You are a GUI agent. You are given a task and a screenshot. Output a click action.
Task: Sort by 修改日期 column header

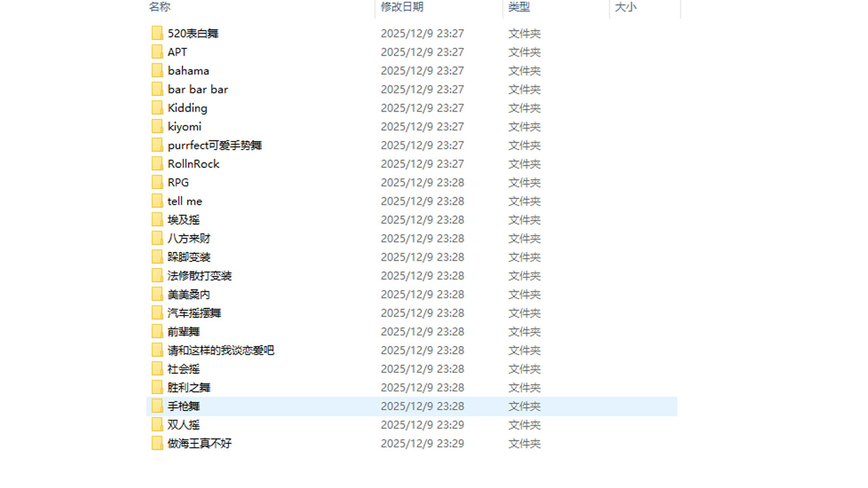click(402, 7)
